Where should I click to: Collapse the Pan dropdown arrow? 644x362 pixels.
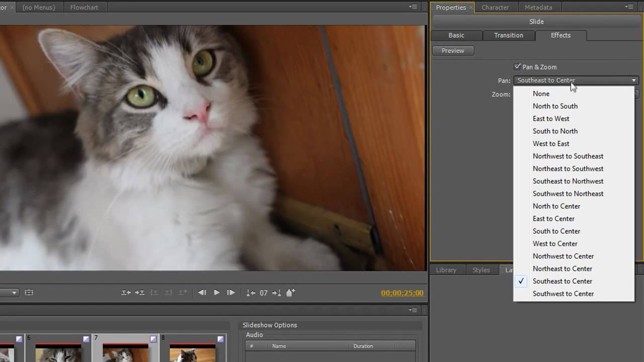[634, 80]
